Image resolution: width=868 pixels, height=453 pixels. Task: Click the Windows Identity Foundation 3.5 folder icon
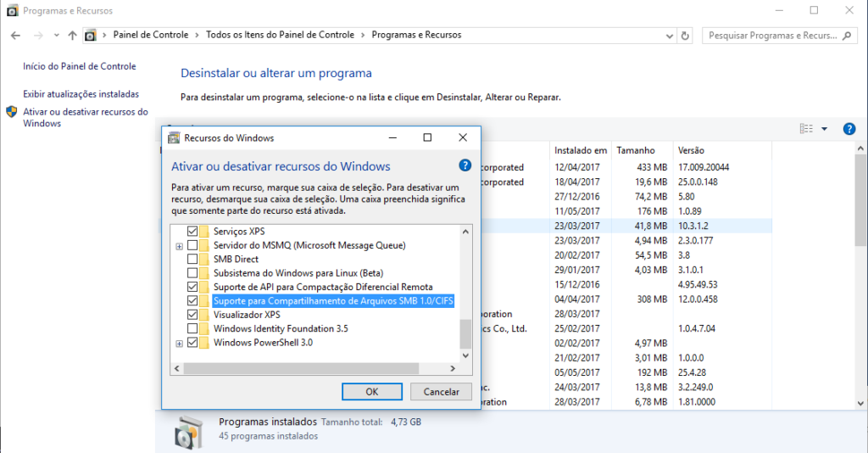click(204, 328)
